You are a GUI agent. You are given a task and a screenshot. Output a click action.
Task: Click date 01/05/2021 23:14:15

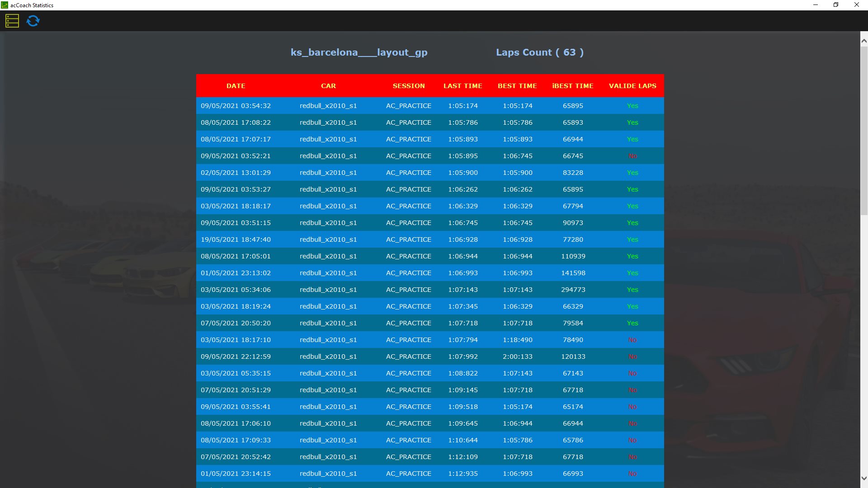236,474
